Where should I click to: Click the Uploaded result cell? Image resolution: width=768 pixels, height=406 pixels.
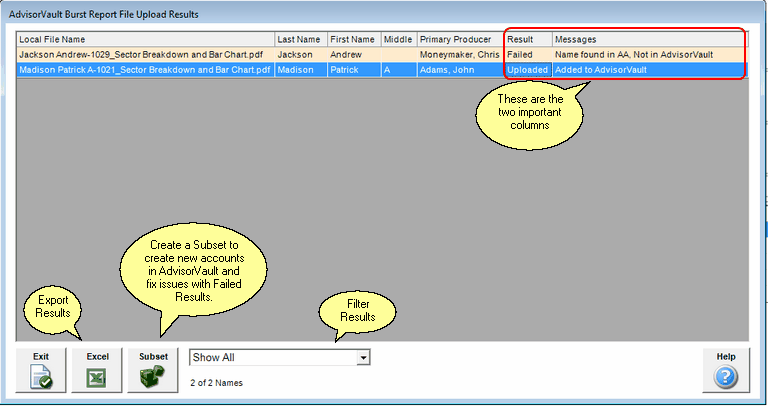pos(528,70)
